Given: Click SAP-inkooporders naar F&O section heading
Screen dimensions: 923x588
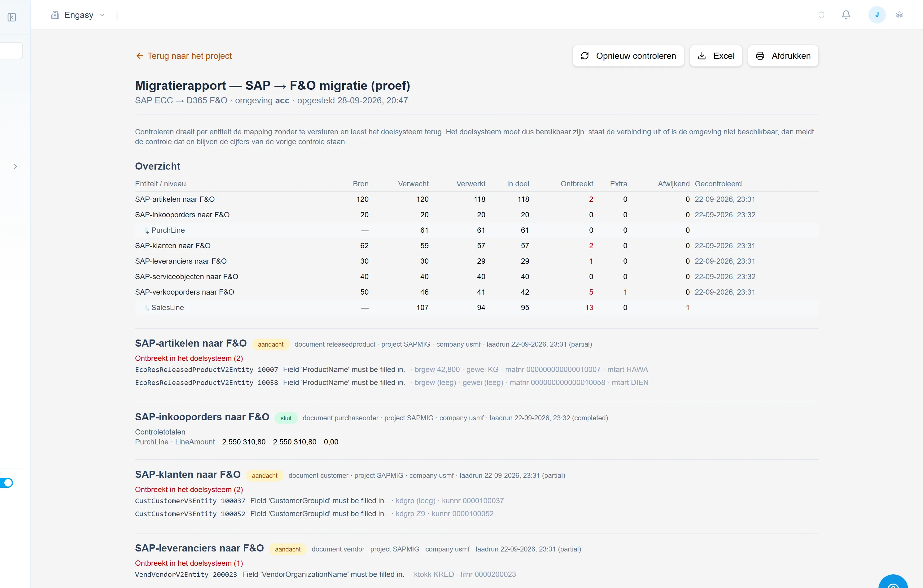Looking at the screenshot, I should click(x=202, y=417).
